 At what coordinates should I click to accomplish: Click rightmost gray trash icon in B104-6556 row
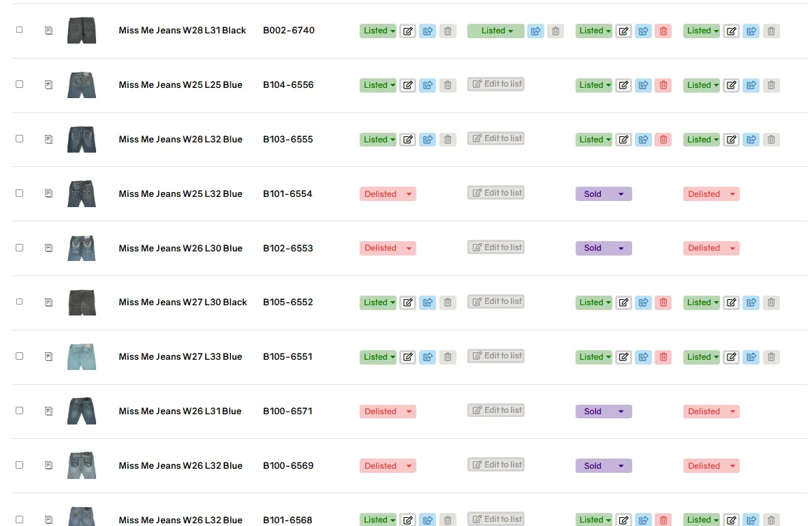771,85
